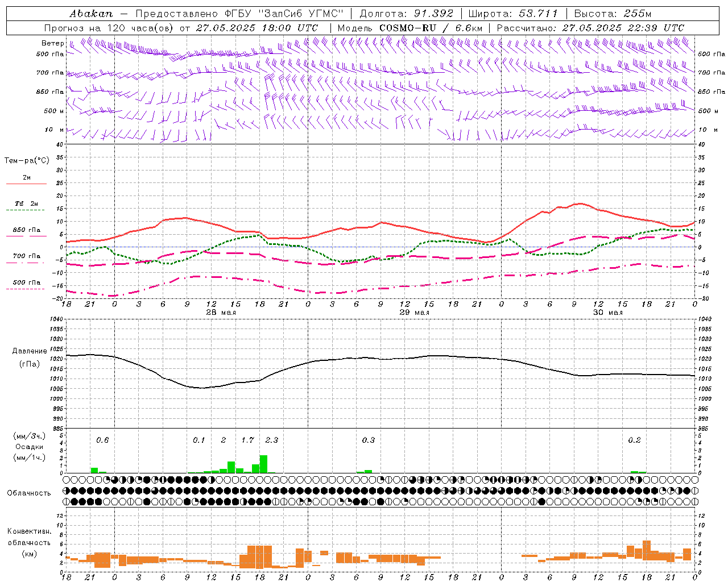Select the "Долгота: 91.392" header value

[407, 14]
